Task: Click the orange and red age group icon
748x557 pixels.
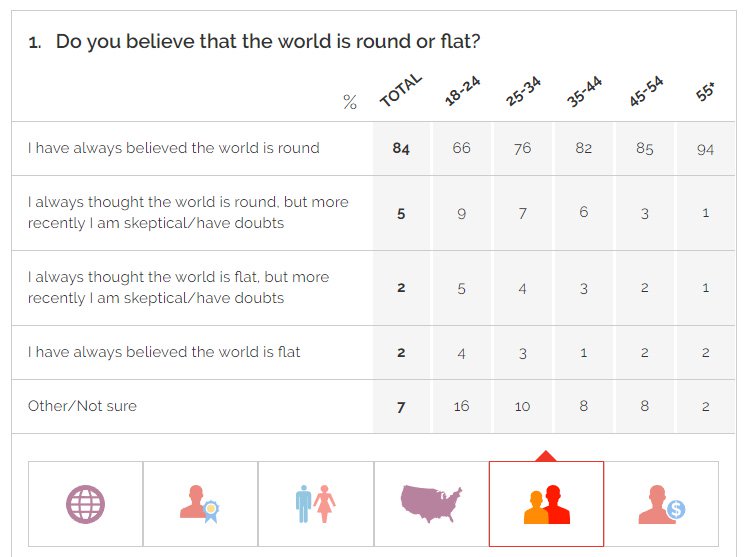Action: 546,504
